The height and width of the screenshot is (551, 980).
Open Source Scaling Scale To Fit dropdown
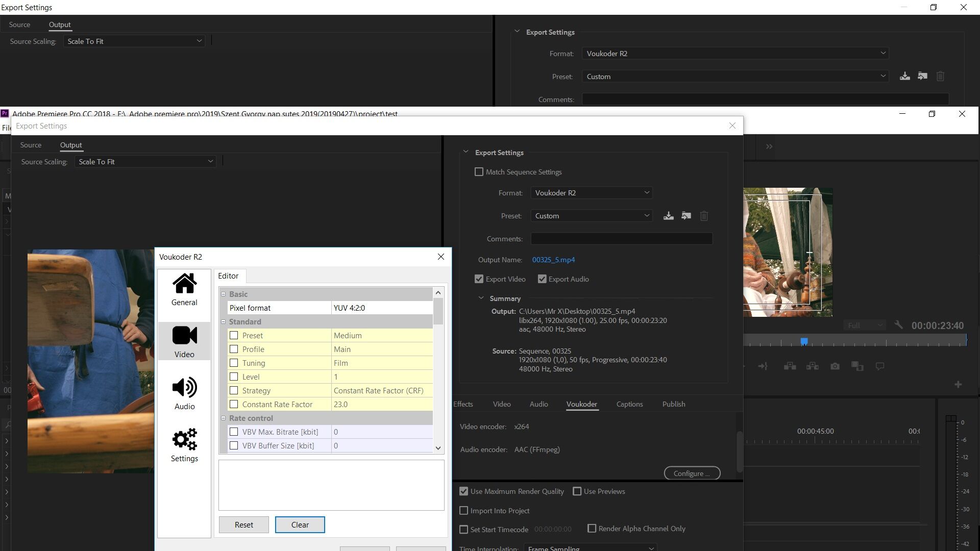coord(145,162)
